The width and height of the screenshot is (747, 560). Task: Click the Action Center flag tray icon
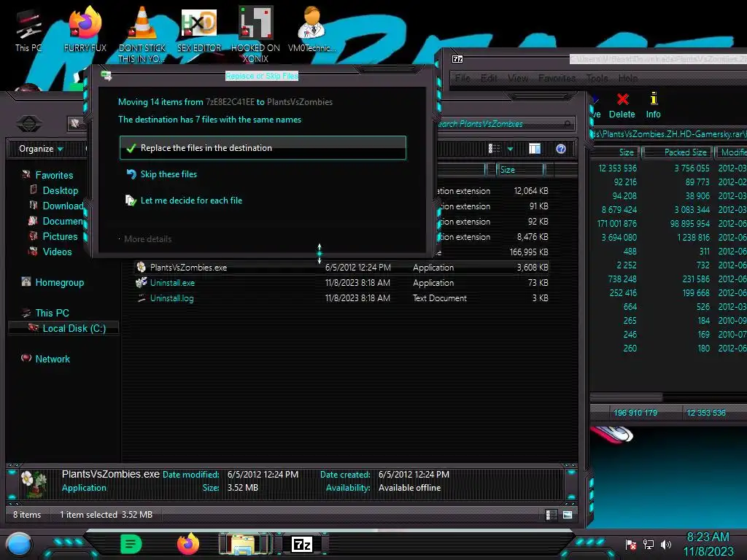tap(631, 545)
